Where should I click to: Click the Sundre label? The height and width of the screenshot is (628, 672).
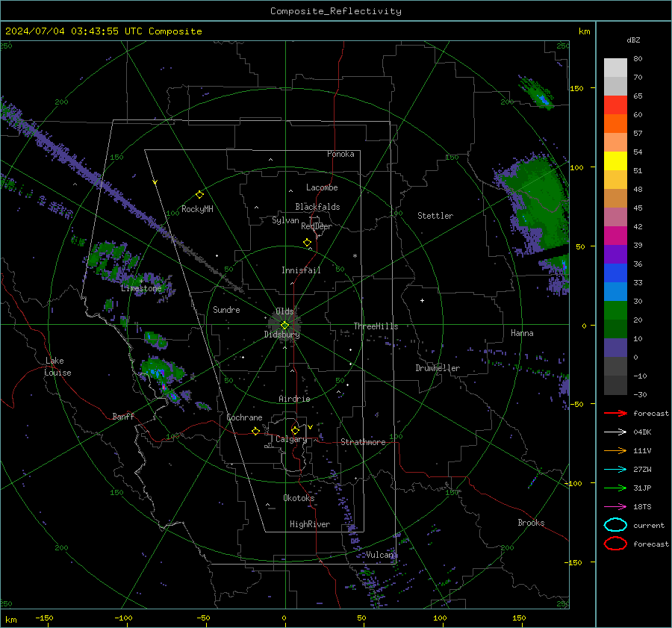tap(226, 310)
